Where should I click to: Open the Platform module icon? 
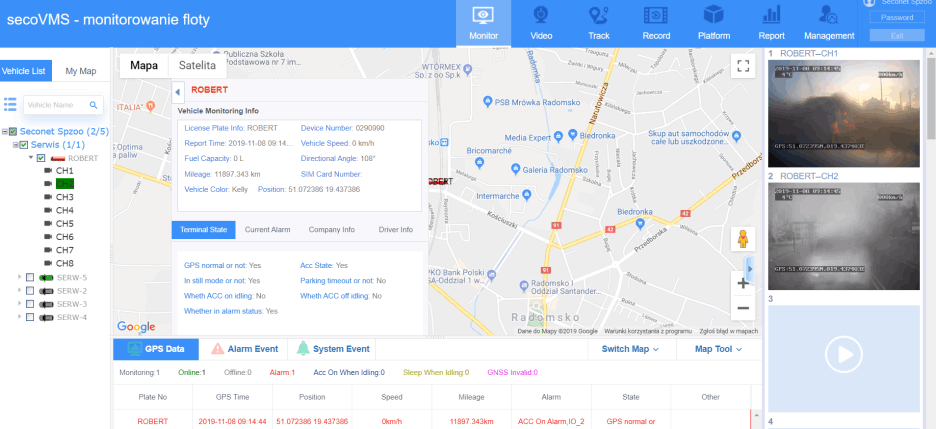point(714,15)
